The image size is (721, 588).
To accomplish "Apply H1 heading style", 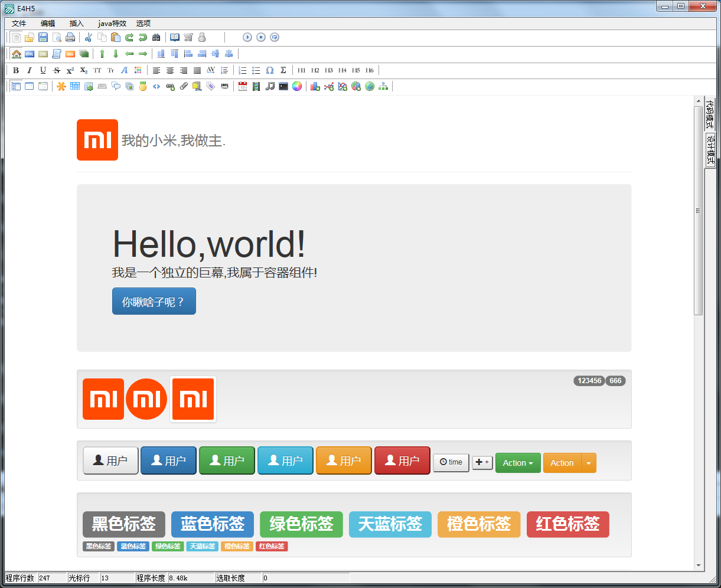I will (302, 70).
